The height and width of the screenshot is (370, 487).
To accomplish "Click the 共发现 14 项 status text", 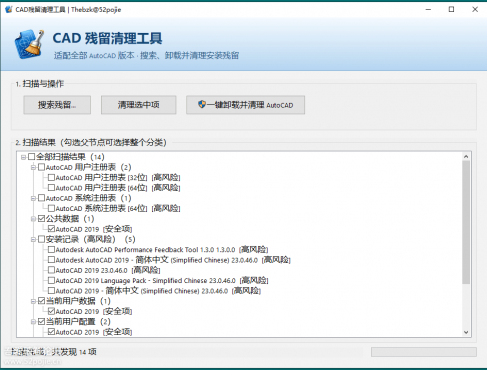I will [x=75, y=352].
